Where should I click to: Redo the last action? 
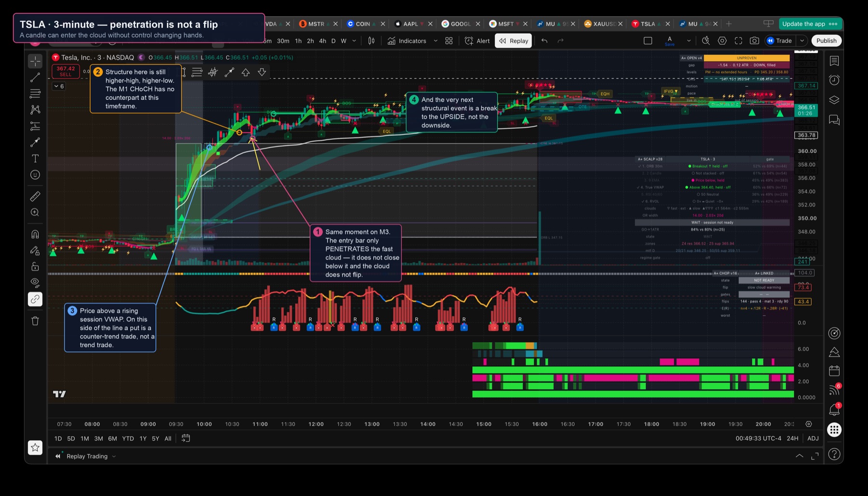560,41
